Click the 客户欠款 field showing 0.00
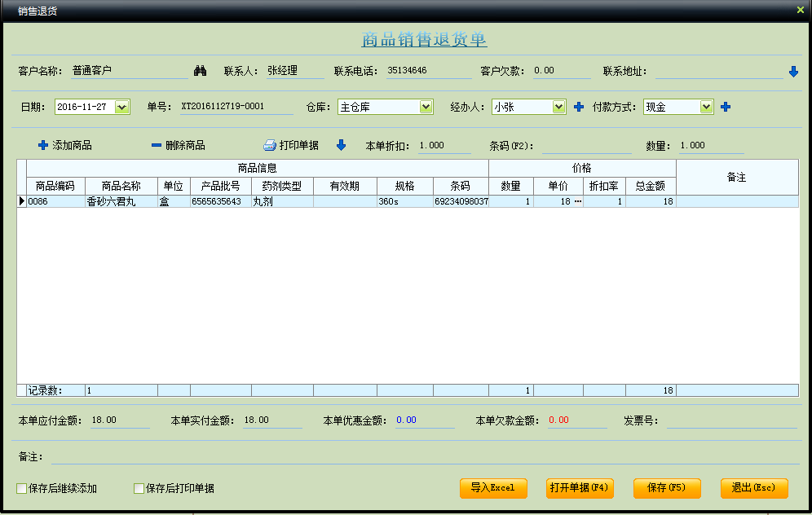 tap(562, 71)
